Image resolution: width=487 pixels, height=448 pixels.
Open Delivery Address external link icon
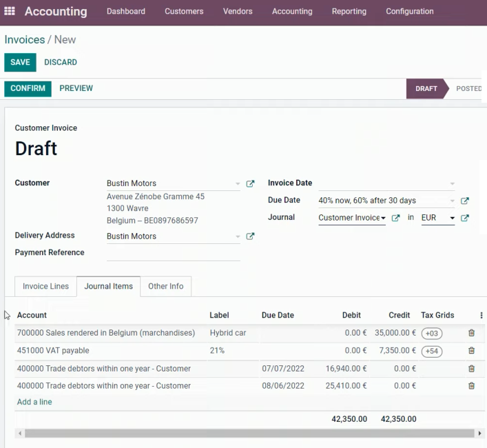(250, 236)
